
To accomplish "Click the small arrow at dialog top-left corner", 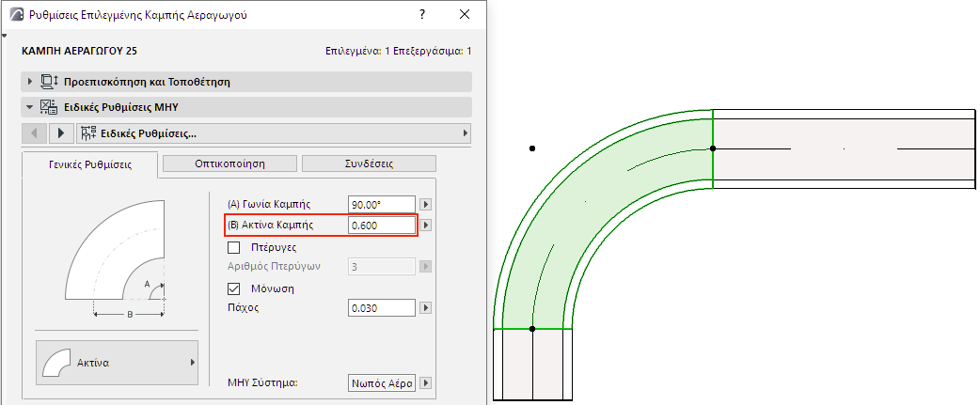I will (x=5, y=36).
